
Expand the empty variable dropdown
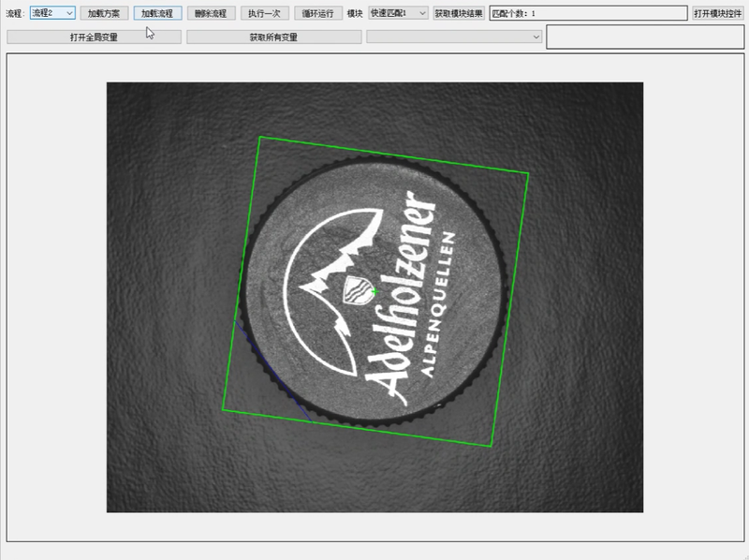click(x=454, y=37)
